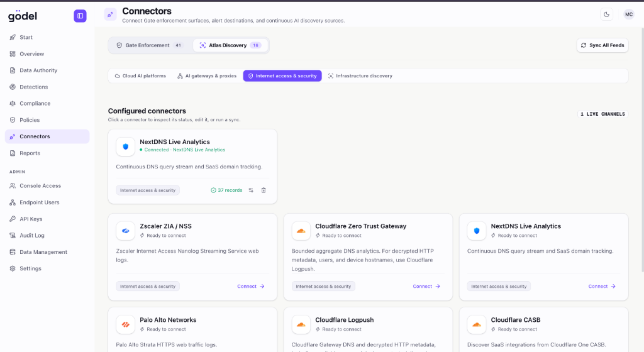The width and height of the screenshot is (644, 352).
Task: Click the Zscaler ZIA / NSS logo
Action: click(126, 231)
